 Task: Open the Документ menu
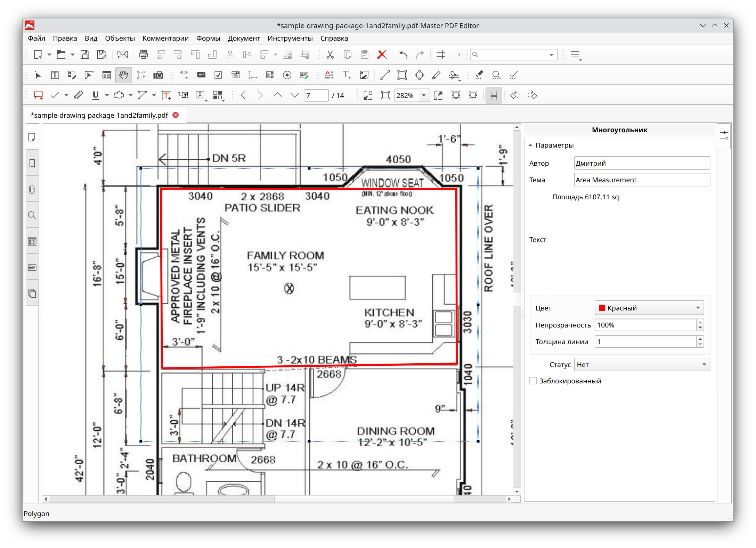244,38
